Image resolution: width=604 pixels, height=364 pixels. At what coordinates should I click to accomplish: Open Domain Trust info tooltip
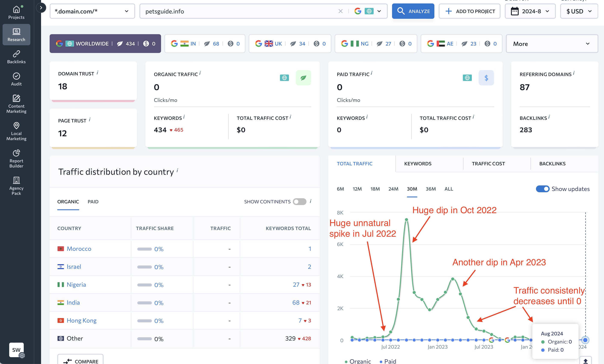tap(97, 72)
